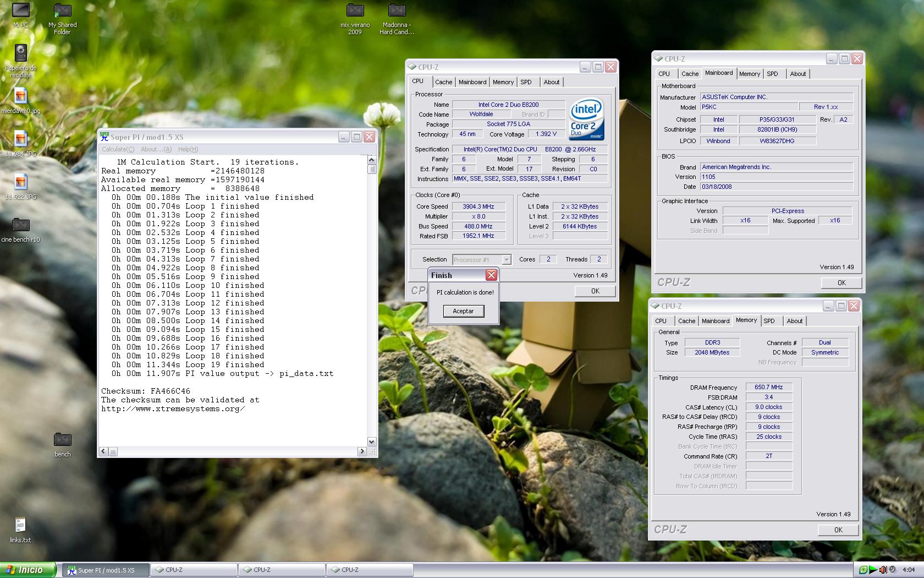Click the BIOS Date 03/18/2008 field

point(776,187)
